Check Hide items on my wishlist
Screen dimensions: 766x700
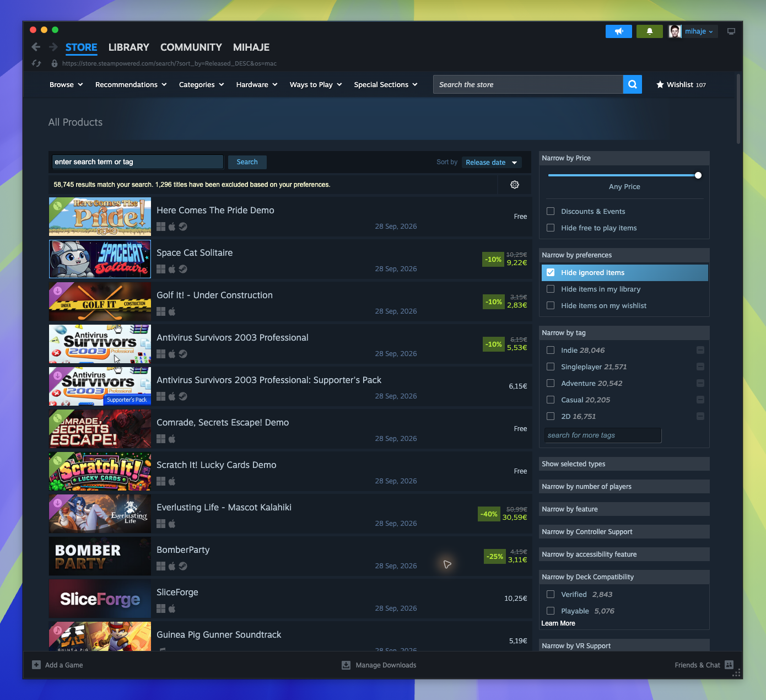point(551,305)
